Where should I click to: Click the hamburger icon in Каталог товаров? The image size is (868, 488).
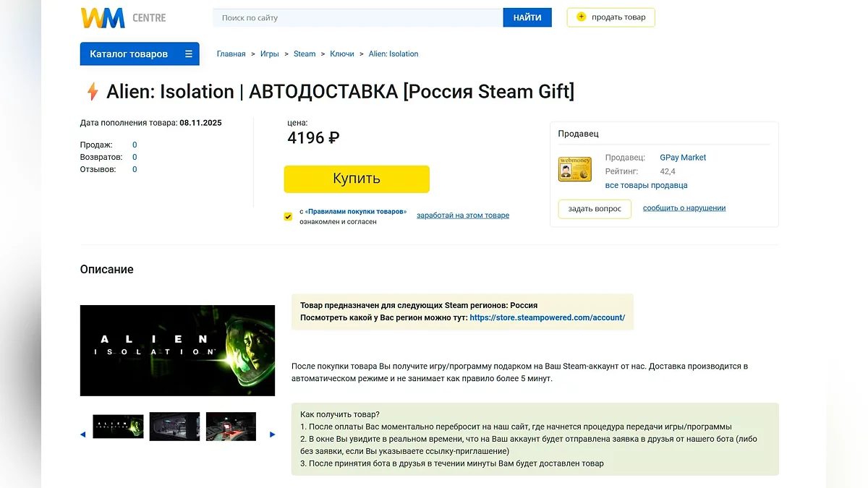click(189, 54)
